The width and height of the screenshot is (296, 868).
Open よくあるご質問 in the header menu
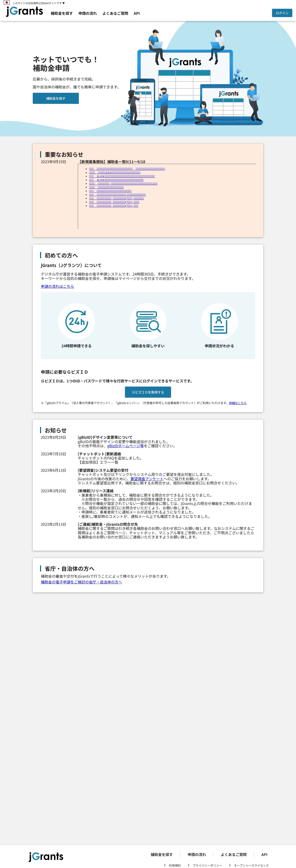(x=115, y=13)
